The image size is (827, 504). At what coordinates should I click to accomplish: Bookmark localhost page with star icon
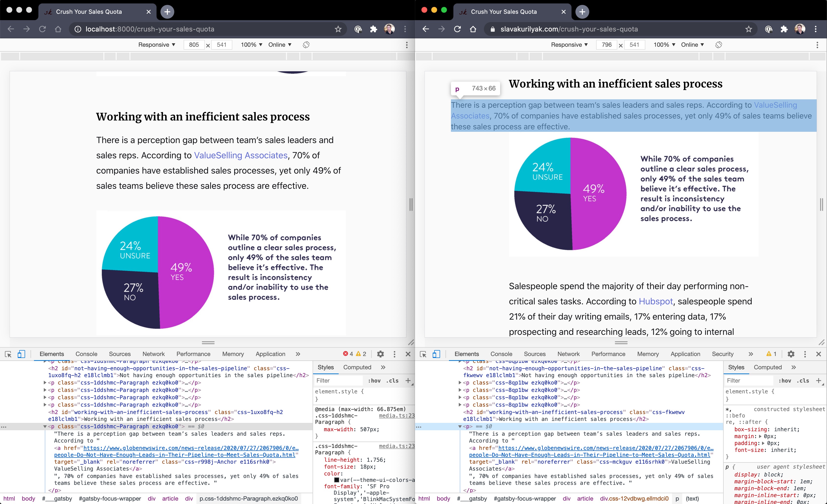(338, 29)
